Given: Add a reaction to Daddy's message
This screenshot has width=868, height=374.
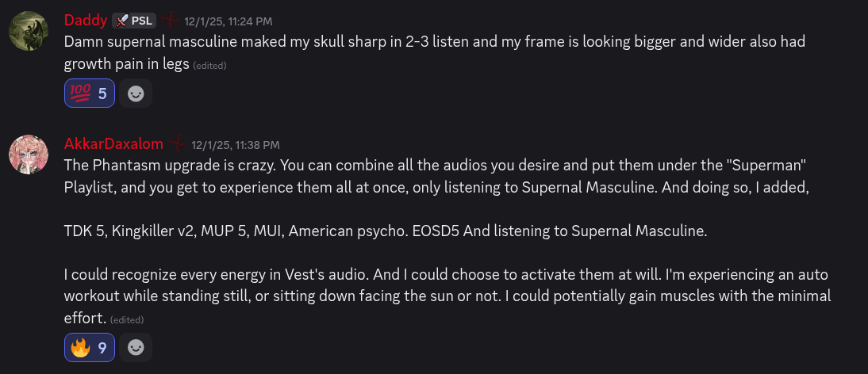Looking at the screenshot, I should point(136,93).
